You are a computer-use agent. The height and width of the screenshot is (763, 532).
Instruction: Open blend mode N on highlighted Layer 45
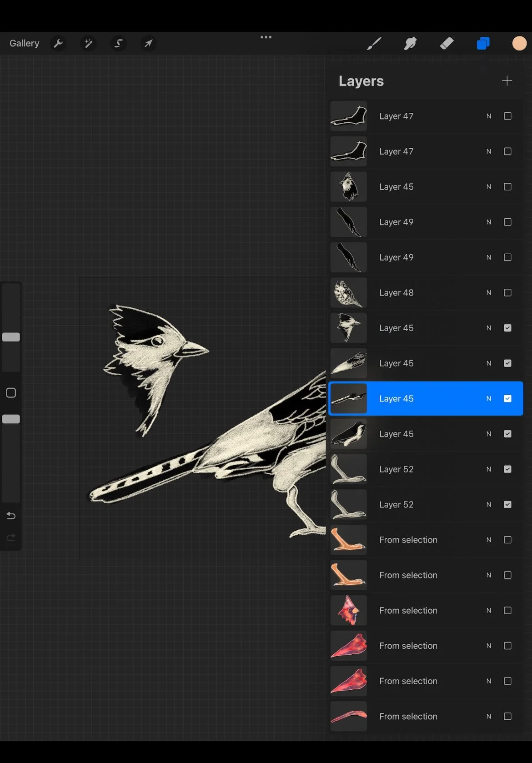(x=489, y=399)
